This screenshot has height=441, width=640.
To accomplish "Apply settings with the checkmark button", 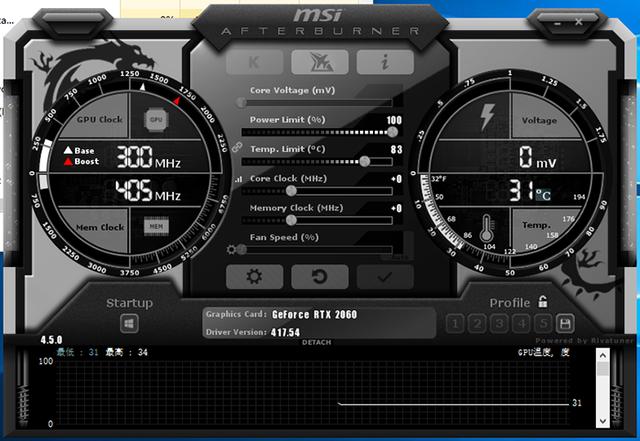I will 385,276.
